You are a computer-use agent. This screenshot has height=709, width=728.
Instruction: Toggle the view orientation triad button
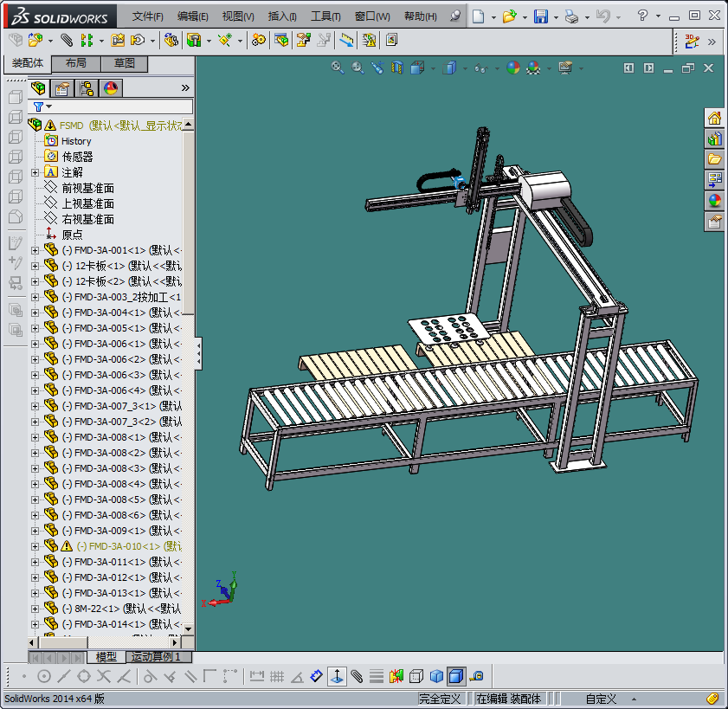coord(335,676)
